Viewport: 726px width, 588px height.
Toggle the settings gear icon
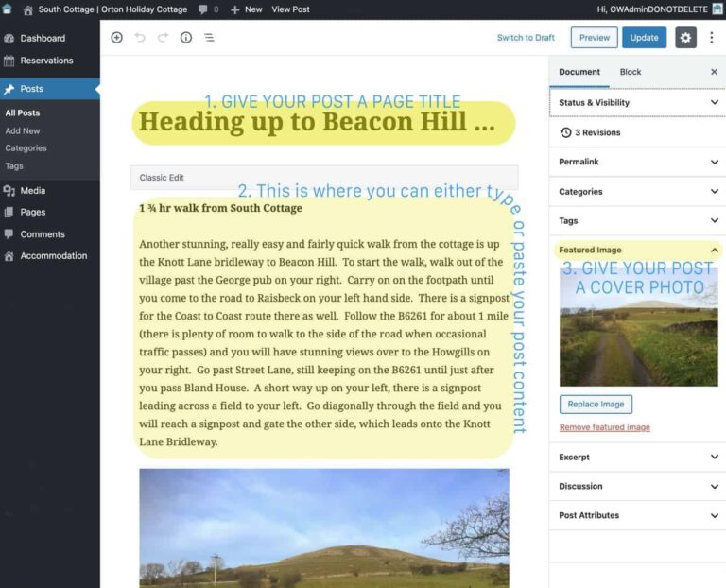[x=685, y=38]
